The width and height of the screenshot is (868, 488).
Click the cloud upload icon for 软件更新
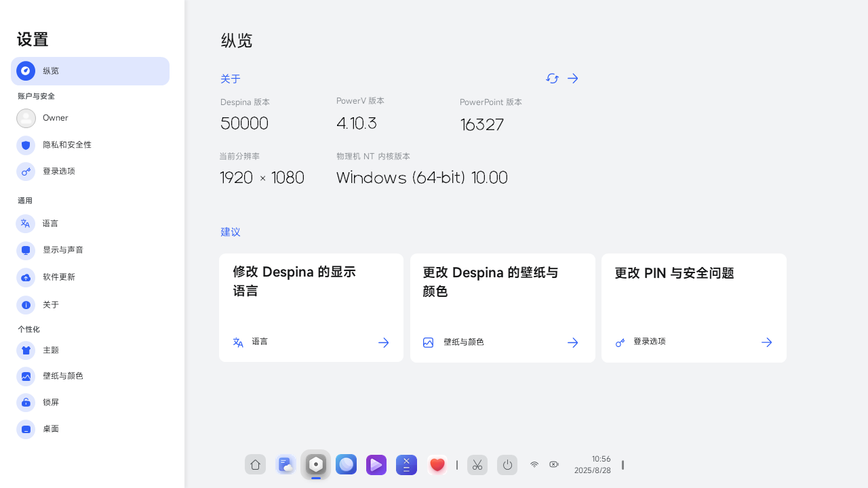click(x=26, y=277)
